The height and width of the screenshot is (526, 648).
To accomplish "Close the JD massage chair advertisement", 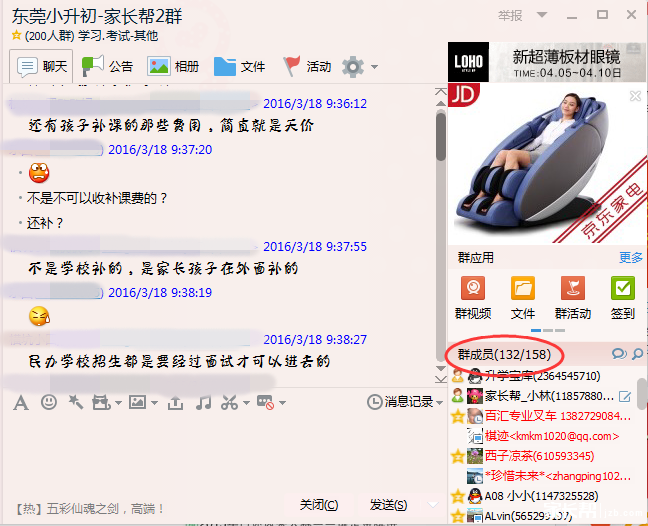I will click(635, 96).
